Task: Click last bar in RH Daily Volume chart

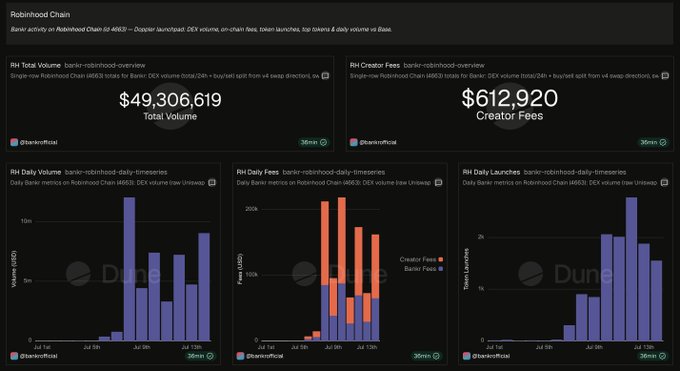Action: 204,287
